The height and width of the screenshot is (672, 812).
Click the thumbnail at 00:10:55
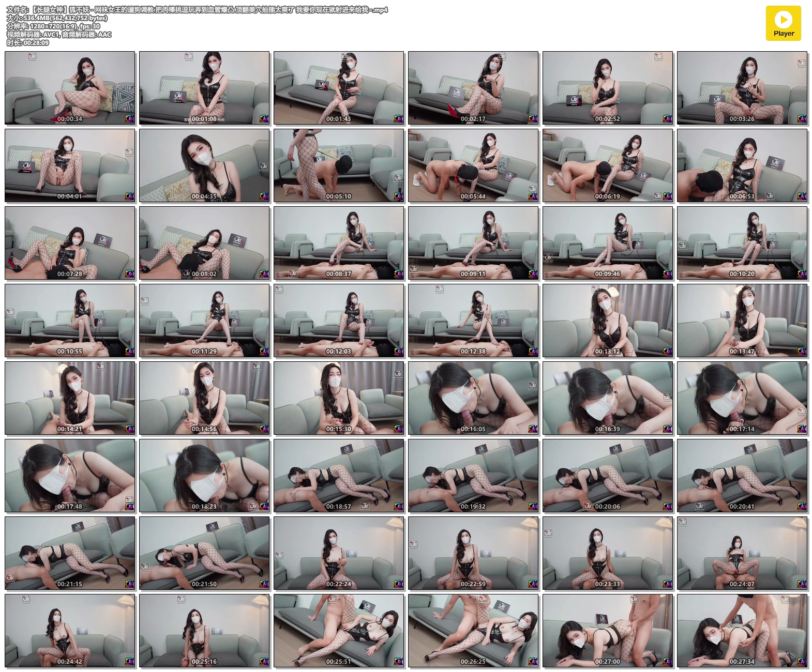point(70,320)
